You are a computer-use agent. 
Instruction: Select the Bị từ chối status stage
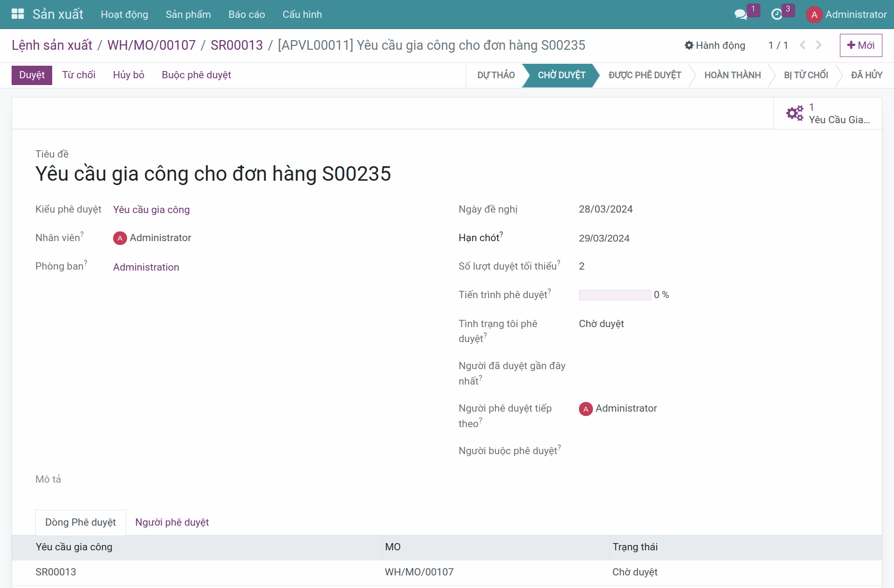coord(806,75)
